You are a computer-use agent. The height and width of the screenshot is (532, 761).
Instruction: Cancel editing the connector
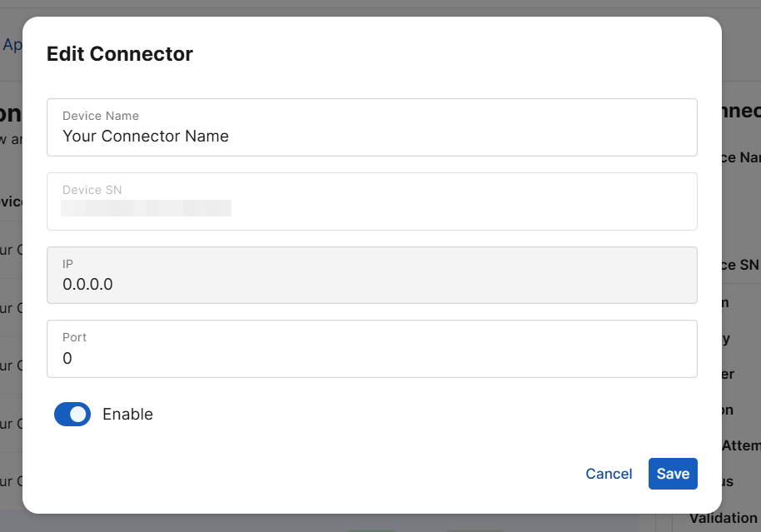coord(609,474)
